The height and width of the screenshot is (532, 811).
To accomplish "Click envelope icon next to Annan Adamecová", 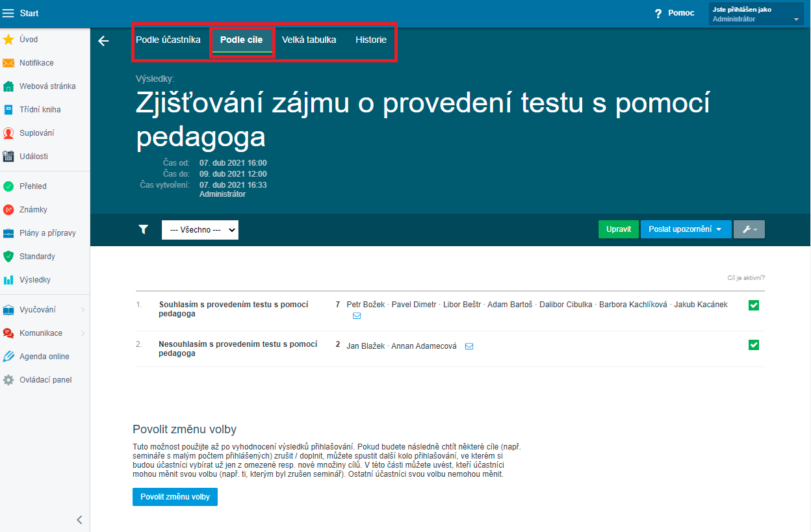I will [469, 346].
